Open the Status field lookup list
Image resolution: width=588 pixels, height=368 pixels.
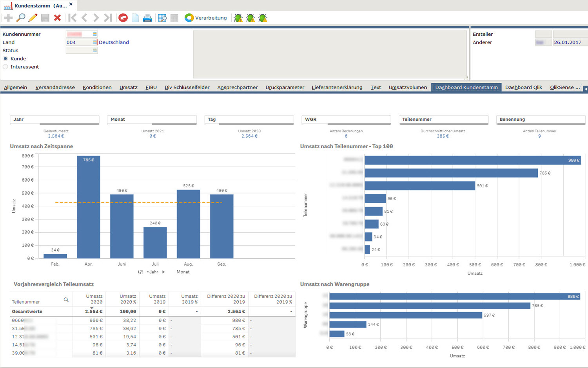point(94,51)
